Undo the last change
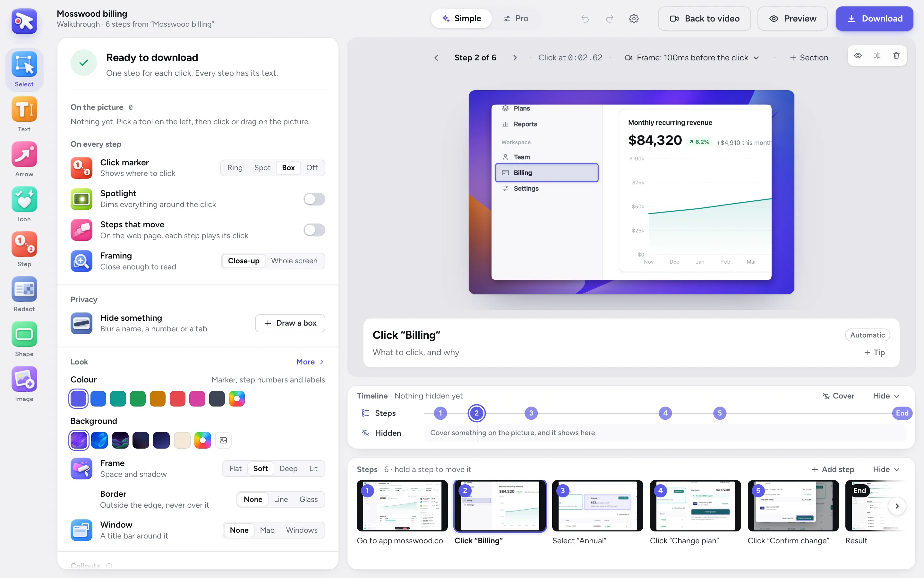 (585, 18)
